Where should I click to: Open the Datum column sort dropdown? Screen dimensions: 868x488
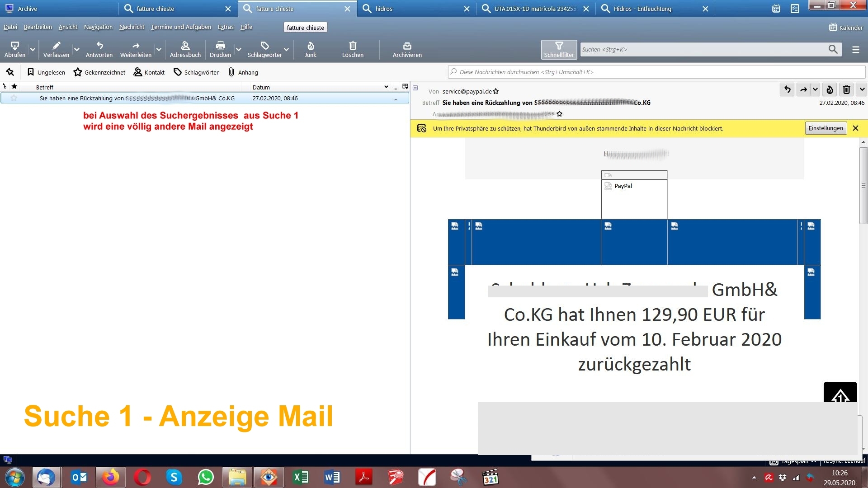[x=386, y=87]
